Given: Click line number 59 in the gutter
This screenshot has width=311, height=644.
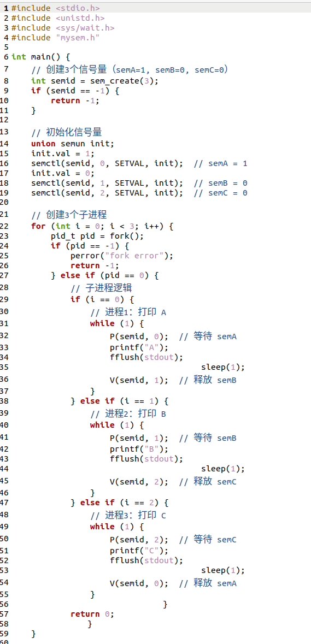Looking at the screenshot, I should [x=4, y=634].
